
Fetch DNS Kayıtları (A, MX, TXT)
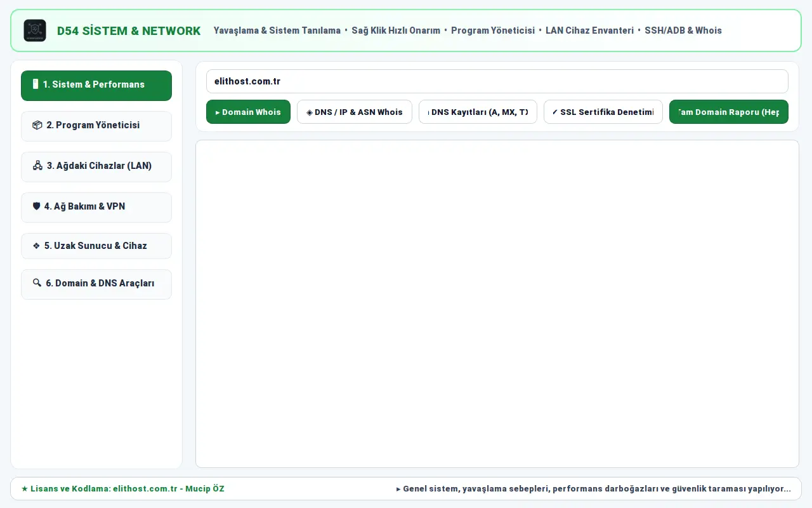(478, 112)
